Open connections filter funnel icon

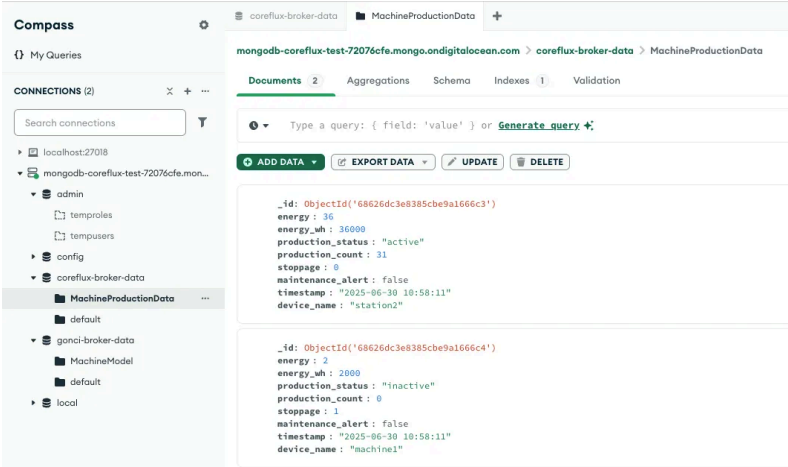[x=202, y=122]
